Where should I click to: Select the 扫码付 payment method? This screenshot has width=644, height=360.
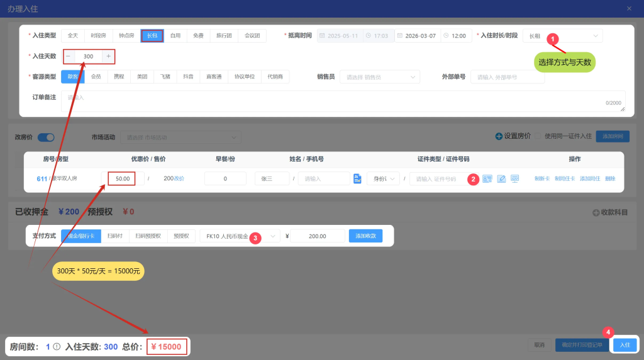click(x=114, y=236)
